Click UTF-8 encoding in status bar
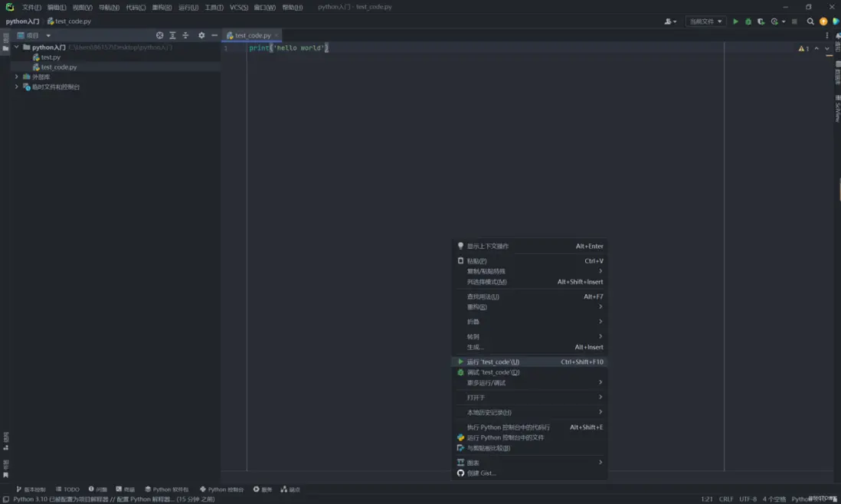 [748, 499]
